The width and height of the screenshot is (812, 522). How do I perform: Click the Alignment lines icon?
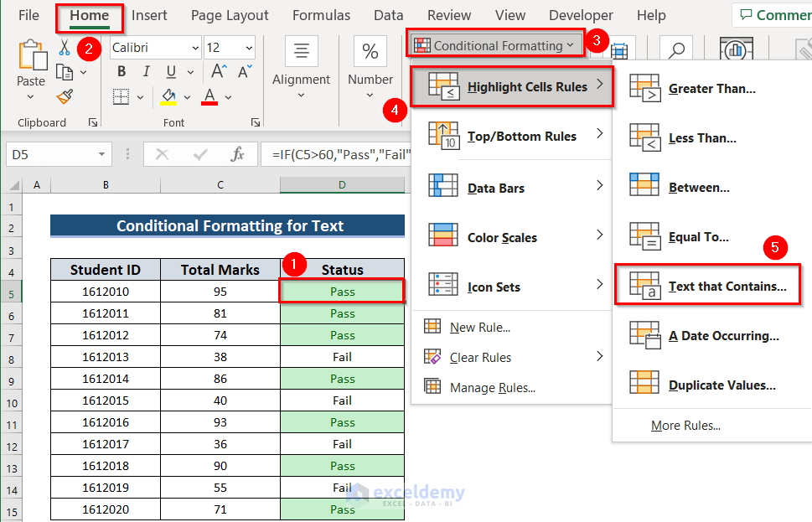pyautogui.click(x=302, y=51)
